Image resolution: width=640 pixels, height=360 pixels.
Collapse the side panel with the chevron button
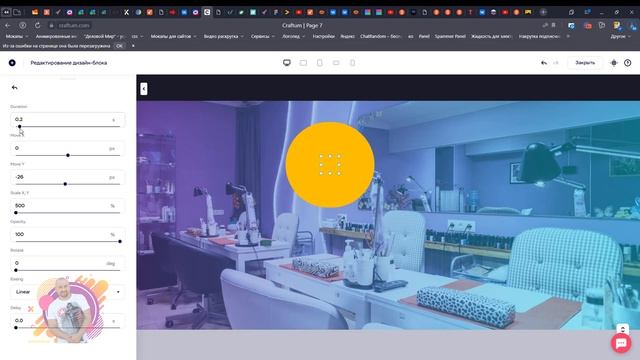coord(144,89)
